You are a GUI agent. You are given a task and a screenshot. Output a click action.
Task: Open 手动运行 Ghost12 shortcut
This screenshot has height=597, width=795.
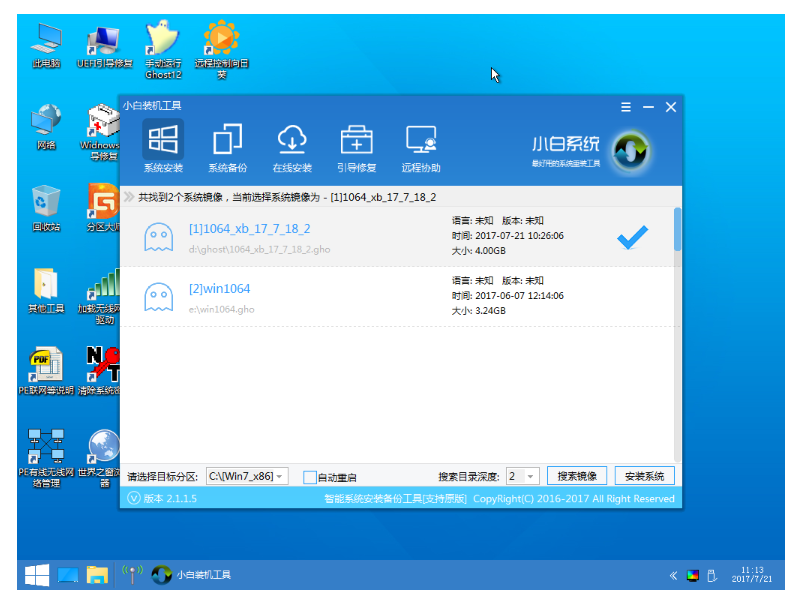163,50
